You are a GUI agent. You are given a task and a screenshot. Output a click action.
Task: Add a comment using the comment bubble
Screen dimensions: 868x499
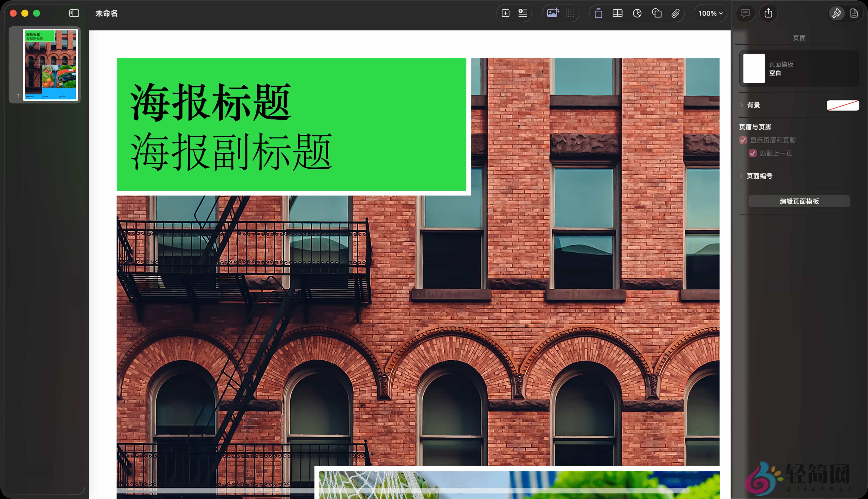(x=745, y=13)
